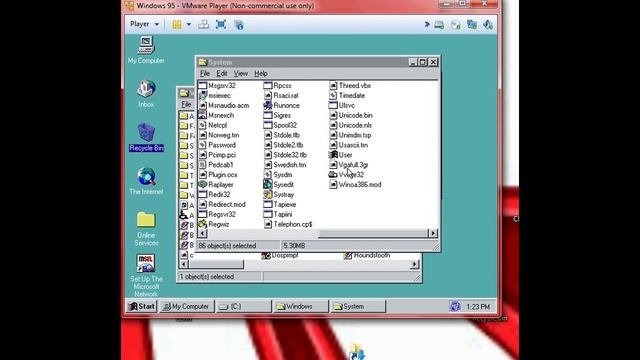The height and width of the screenshot is (360, 640).
Task: Select the Netcpl file icon
Action: coord(202,125)
